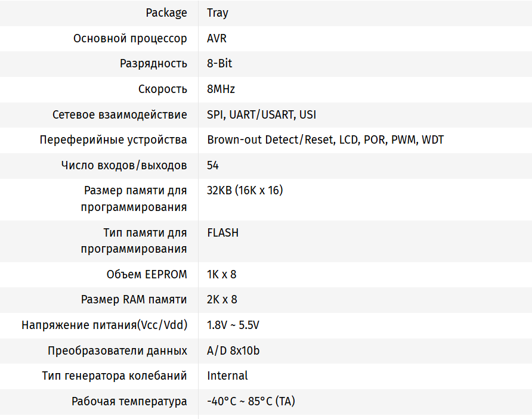Click the "SPI, UART/USART, USI" value
The height and width of the screenshot is (419, 532).
click(261, 114)
